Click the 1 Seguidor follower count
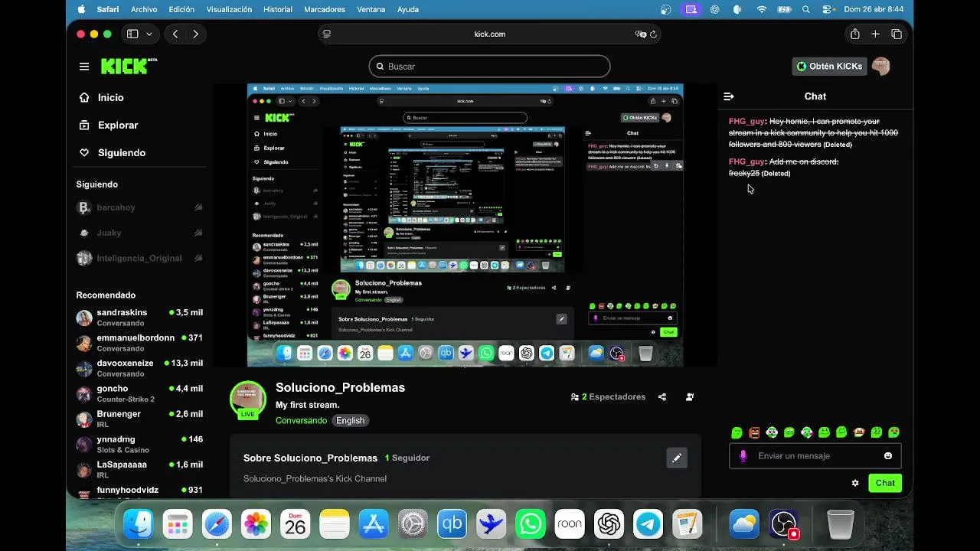The width and height of the screenshot is (980, 551). pos(407,458)
